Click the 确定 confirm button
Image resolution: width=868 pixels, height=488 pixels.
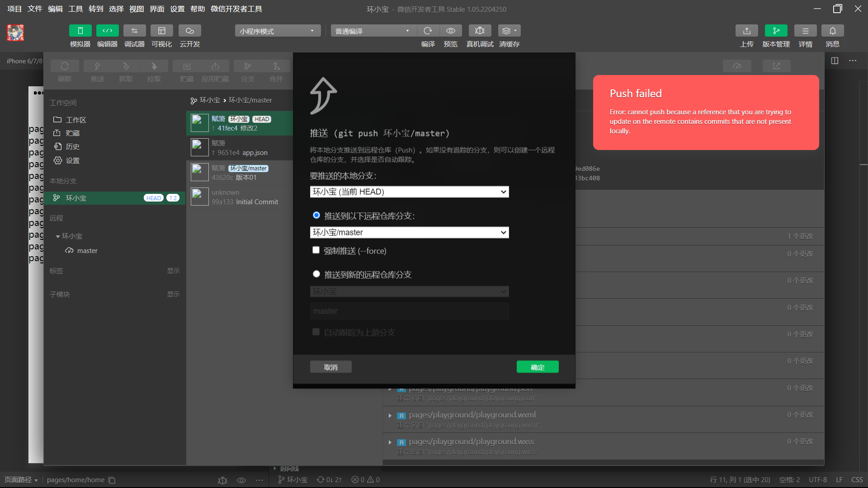click(x=537, y=367)
